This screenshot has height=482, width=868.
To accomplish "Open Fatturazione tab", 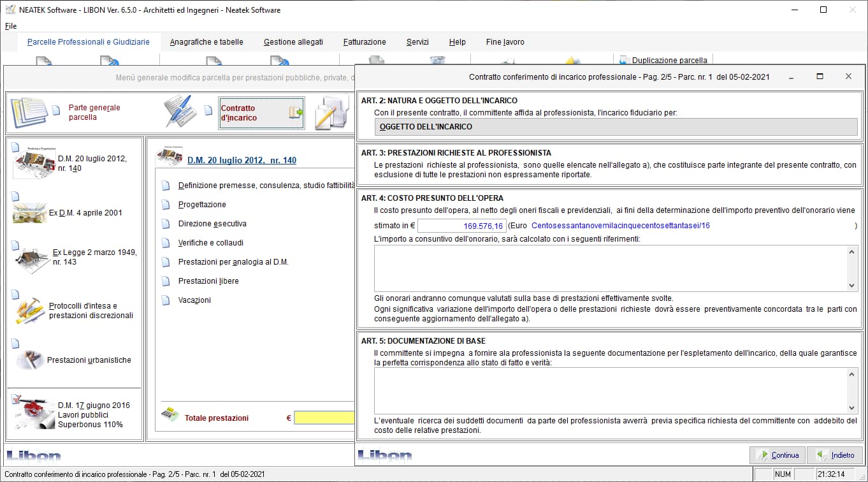I will tap(365, 42).
